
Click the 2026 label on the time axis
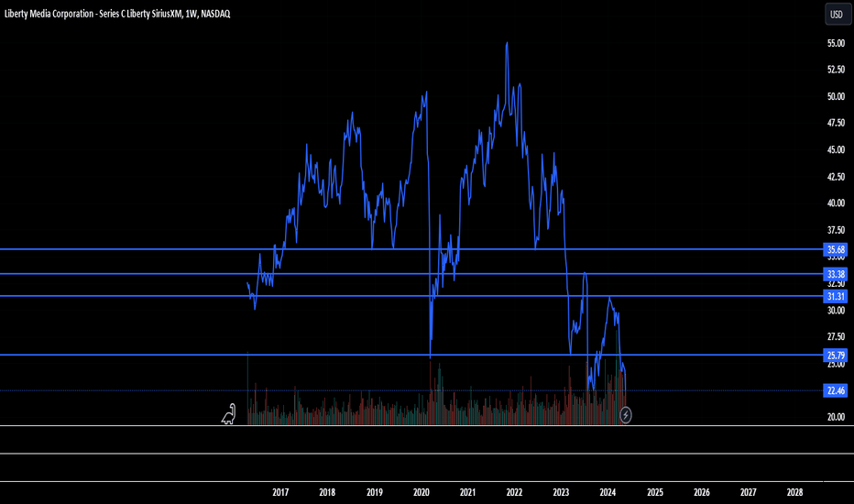(x=702, y=492)
